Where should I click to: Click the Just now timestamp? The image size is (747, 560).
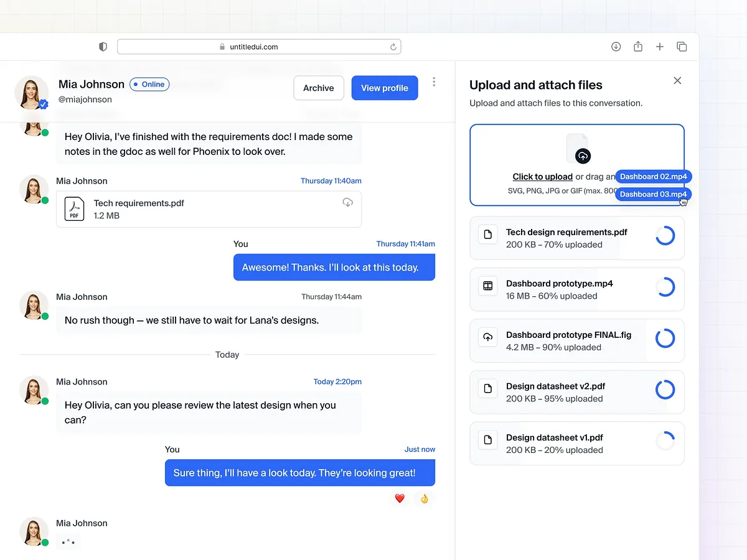pos(420,449)
